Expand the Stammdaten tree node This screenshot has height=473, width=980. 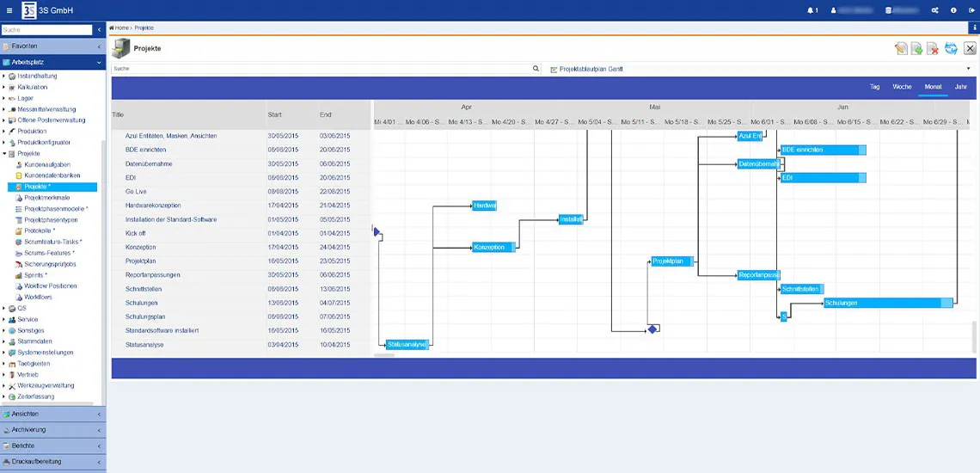3,341
